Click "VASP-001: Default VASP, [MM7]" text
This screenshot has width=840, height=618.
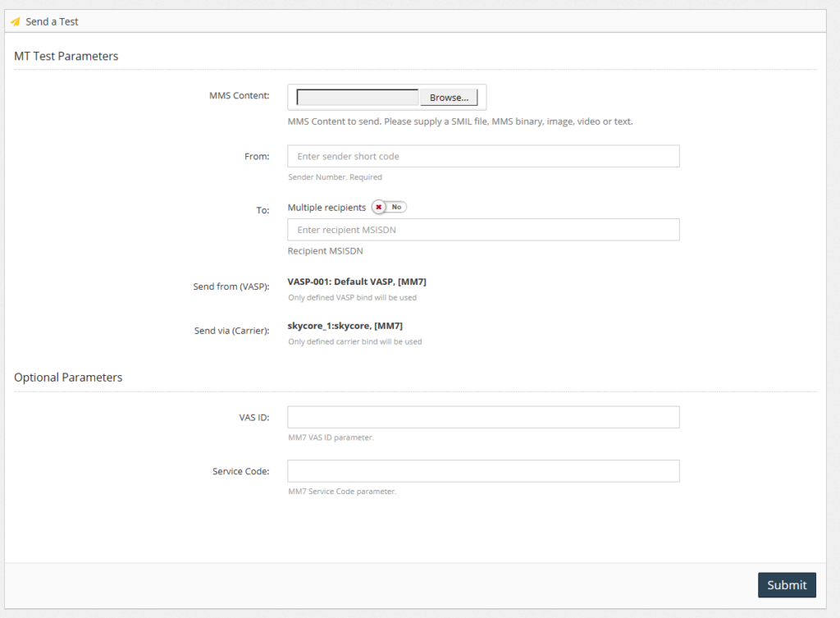coord(357,282)
